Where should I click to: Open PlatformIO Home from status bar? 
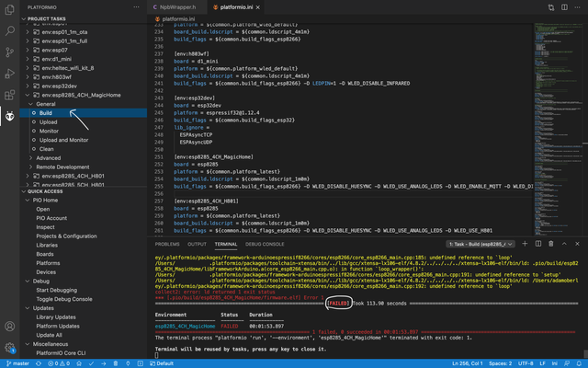click(x=79, y=363)
